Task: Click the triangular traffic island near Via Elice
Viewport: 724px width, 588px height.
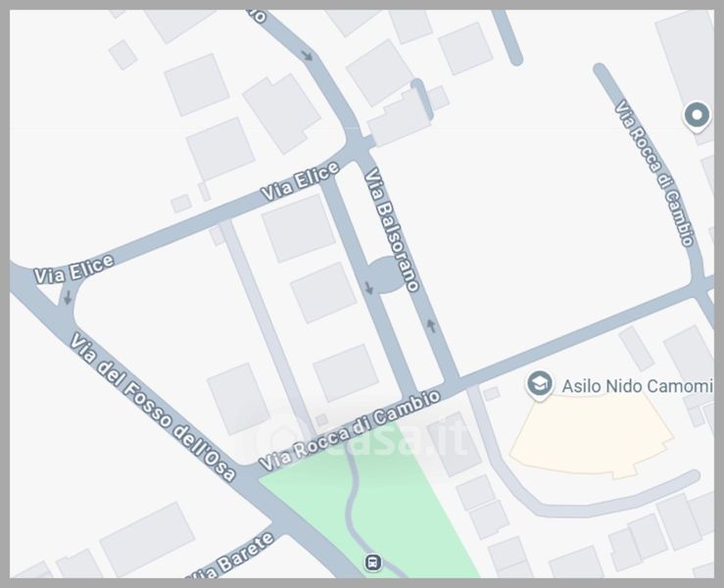Action: (51, 292)
